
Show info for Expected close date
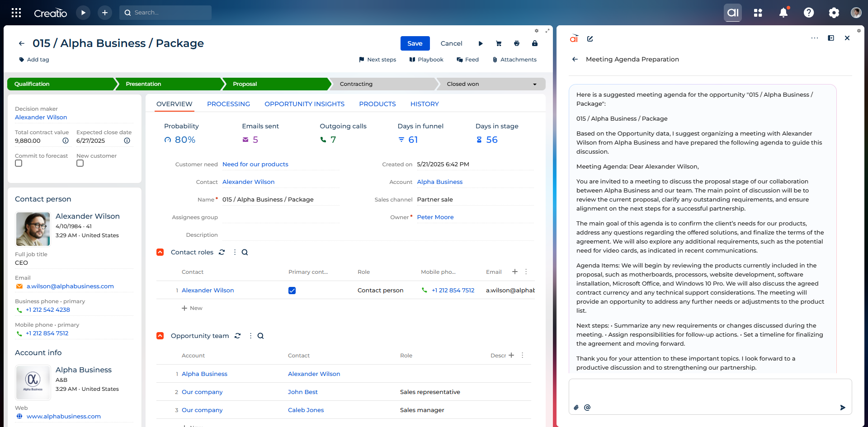tap(127, 141)
